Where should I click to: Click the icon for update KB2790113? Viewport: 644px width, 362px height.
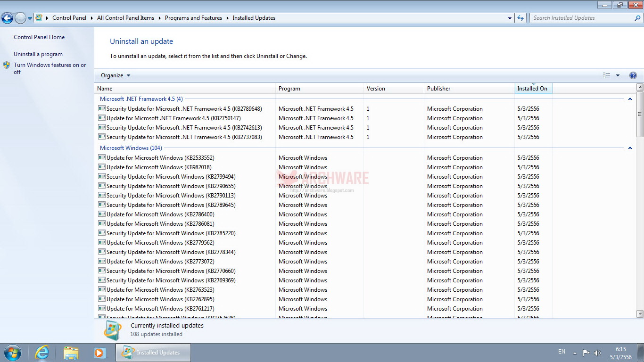click(x=101, y=195)
